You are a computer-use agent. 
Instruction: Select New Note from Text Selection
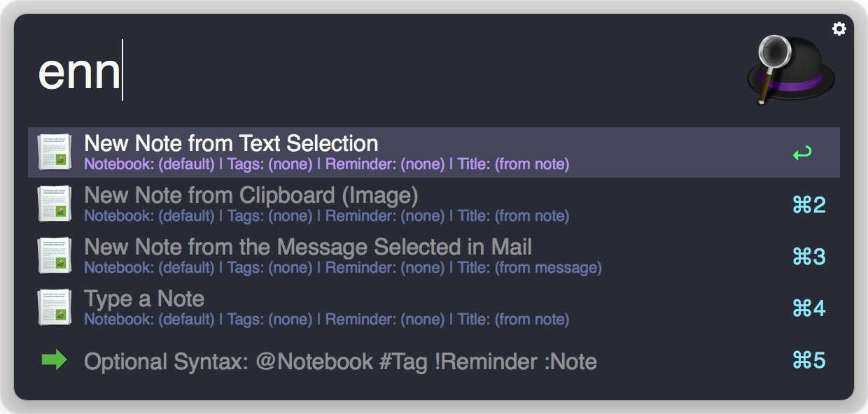click(231, 143)
